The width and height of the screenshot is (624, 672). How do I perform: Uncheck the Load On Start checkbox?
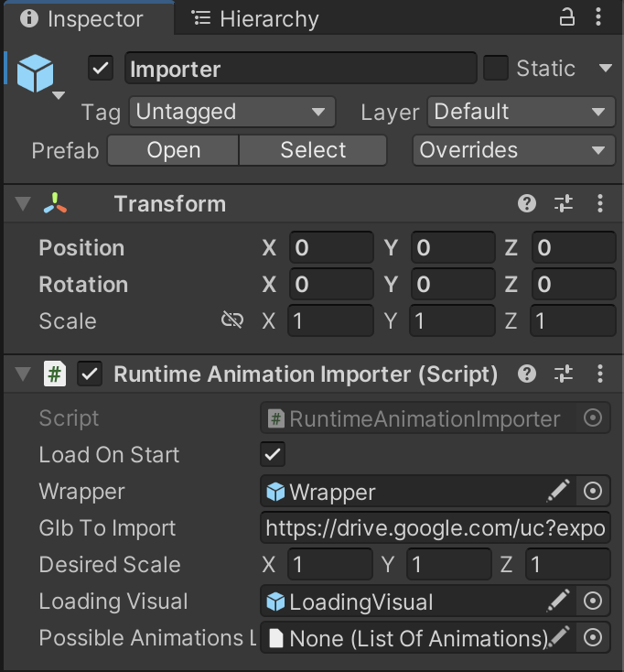pos(273,454)
